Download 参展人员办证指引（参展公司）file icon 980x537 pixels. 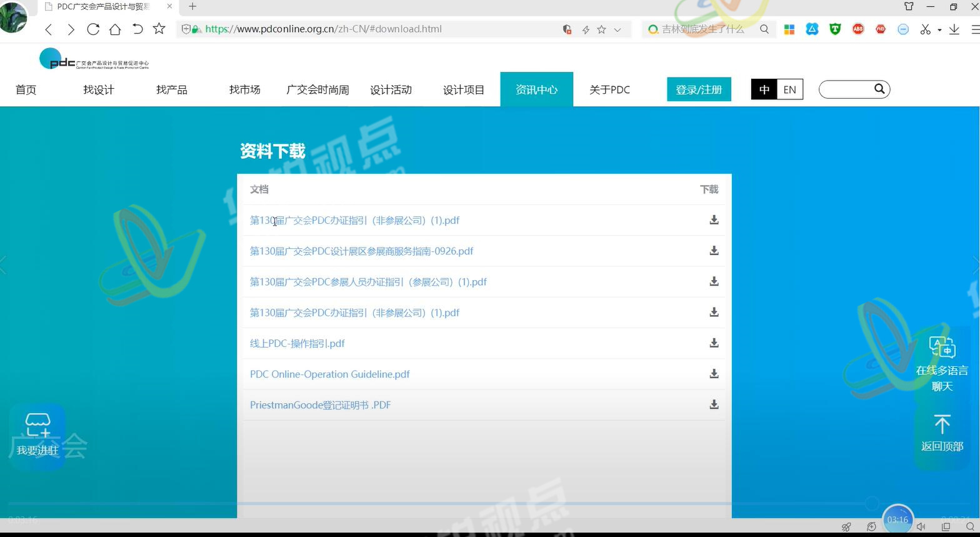point(714,281)
